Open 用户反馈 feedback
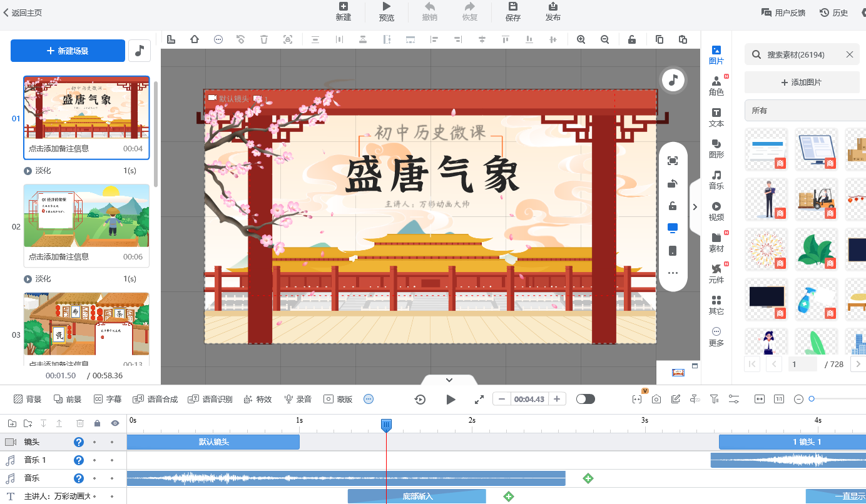The image size is (866, 504). (783, 13)
